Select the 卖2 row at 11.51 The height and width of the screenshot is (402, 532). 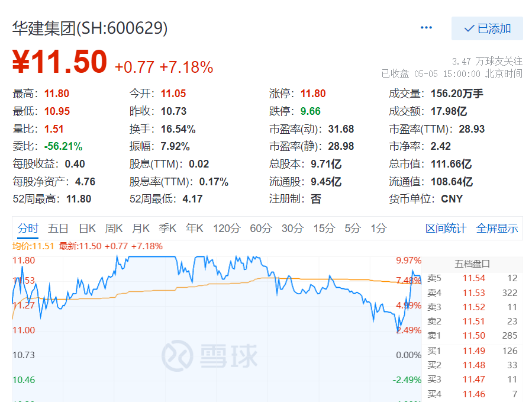(x=472, y=321)
